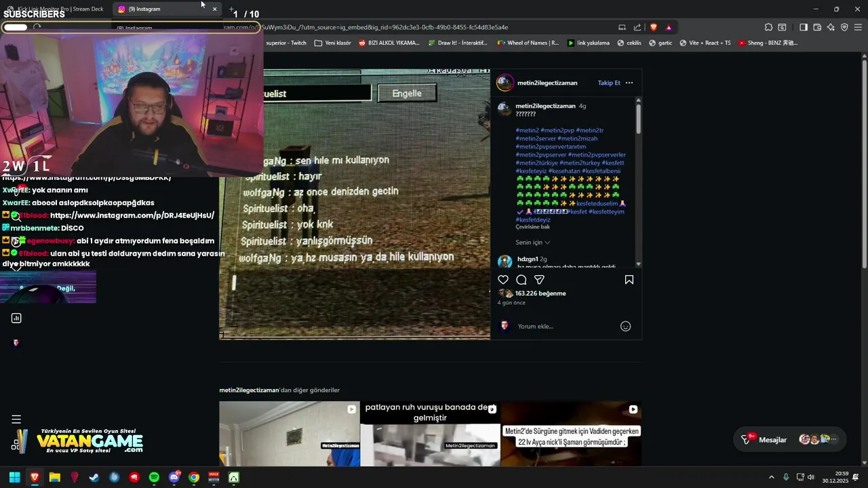The height and width of the screenshot is (488, 868).
Task: Open 'Yeni klasör' bookmark folder
Action: [333, 43]
